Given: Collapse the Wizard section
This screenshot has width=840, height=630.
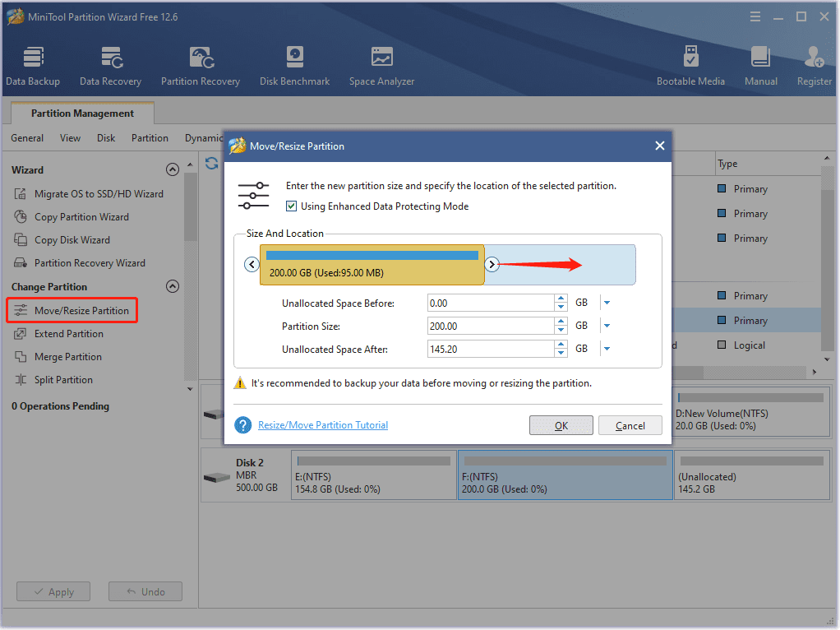Looking at the screenshot, I should point(173,169).
